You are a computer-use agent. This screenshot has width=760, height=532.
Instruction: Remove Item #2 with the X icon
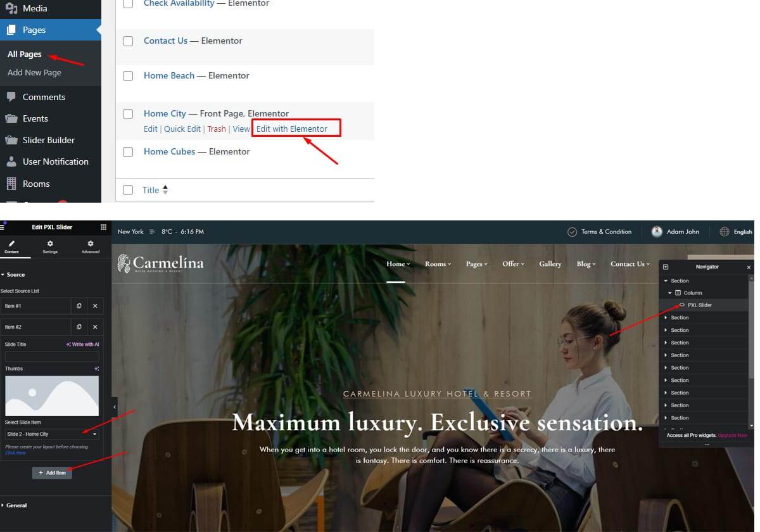(x=95, y=327)
